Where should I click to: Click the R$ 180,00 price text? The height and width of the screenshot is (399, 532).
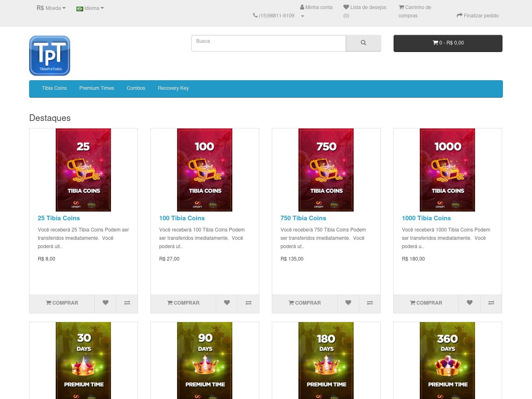(413, 259)
